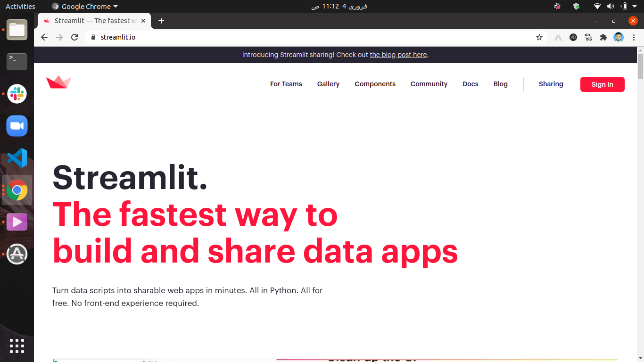Open the GitZip extension

coord(588,37)
